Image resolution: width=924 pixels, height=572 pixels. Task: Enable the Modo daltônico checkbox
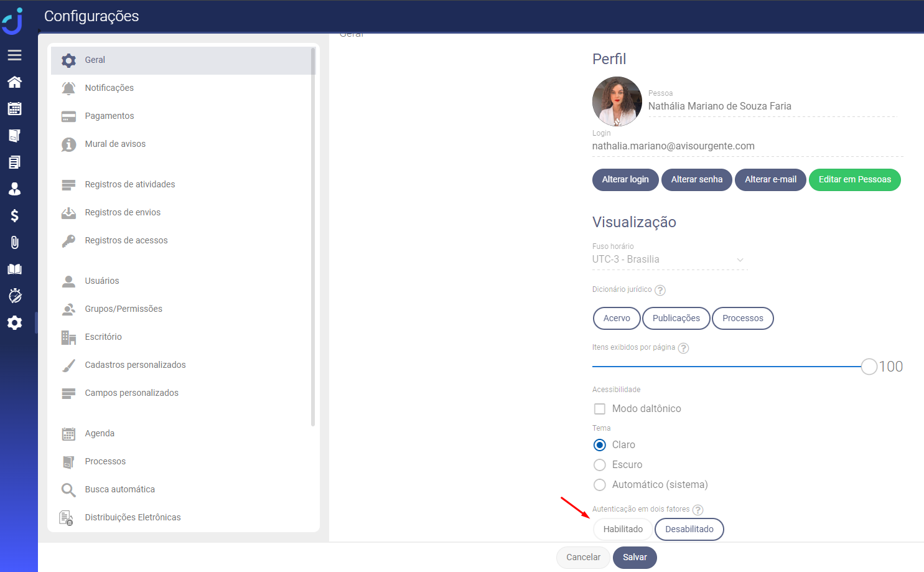600,409
